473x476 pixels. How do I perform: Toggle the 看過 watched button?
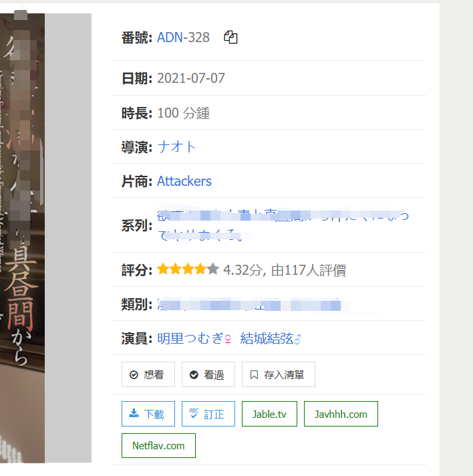pyautogui.click(x=208, y=374)
